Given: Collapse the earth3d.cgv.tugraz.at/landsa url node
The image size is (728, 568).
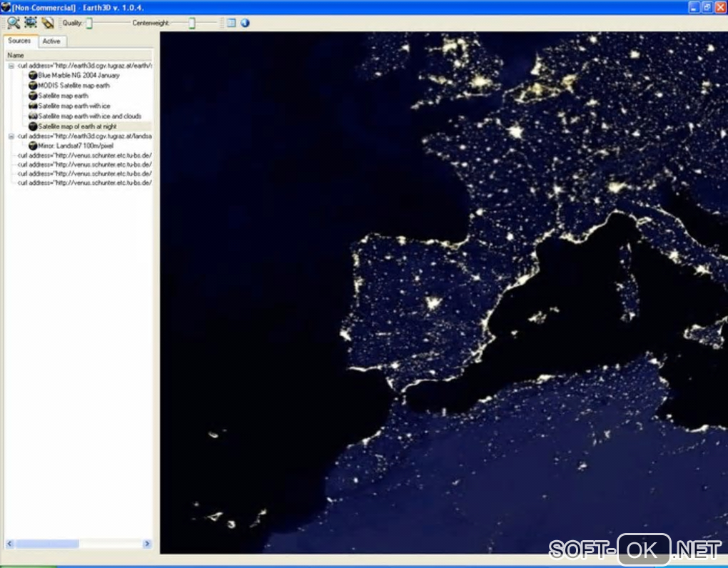Looking at the screenshot, I should [x=11, y=136].
